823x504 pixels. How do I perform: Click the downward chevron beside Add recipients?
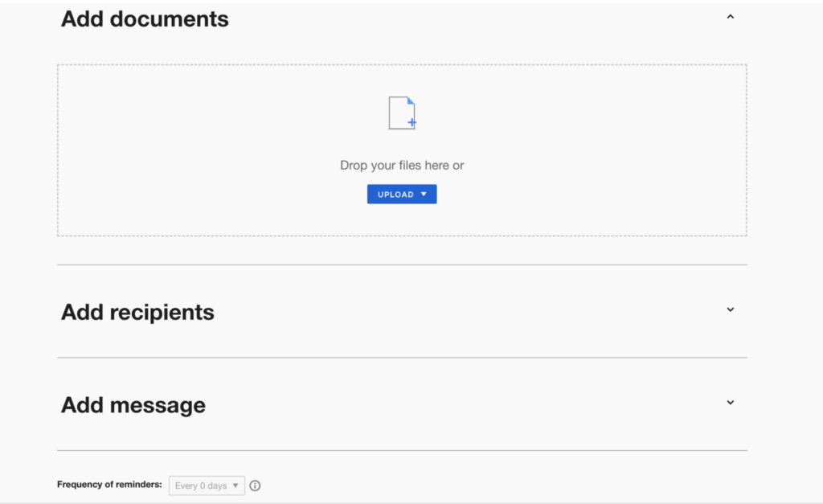[730, 309]
